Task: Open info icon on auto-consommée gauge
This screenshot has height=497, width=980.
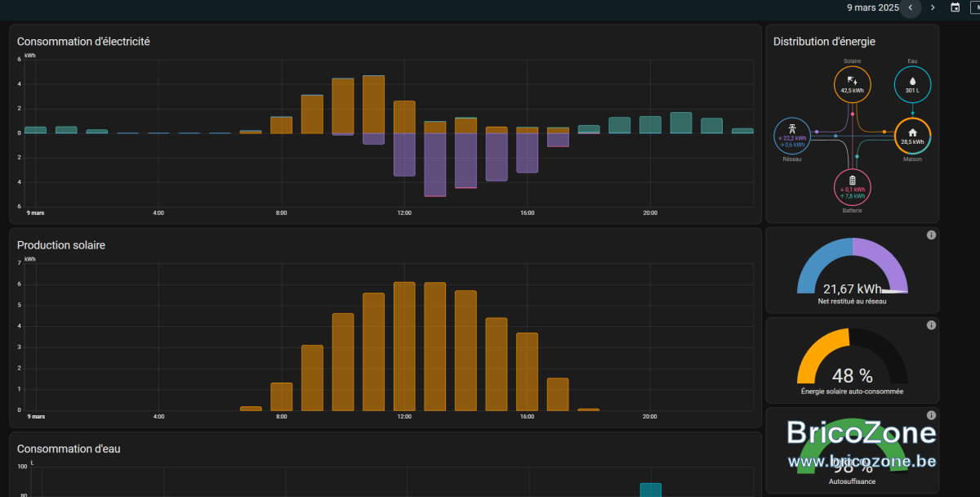Action: tap(931, 325)
